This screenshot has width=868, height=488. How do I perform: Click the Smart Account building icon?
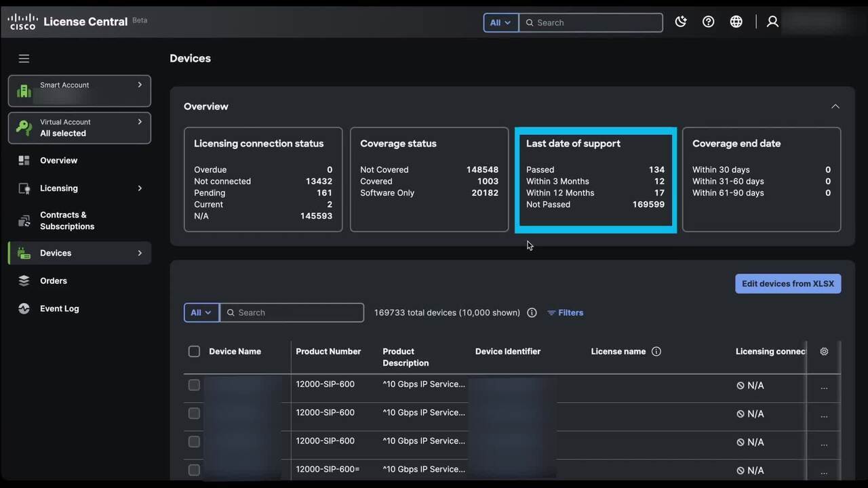[x=24, y=91]
